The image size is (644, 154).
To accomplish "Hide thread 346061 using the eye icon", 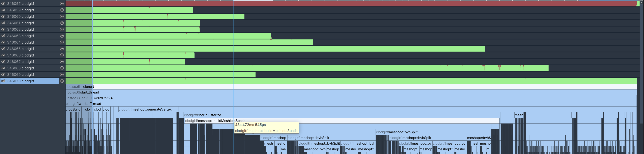I will [x=3, y=23].
